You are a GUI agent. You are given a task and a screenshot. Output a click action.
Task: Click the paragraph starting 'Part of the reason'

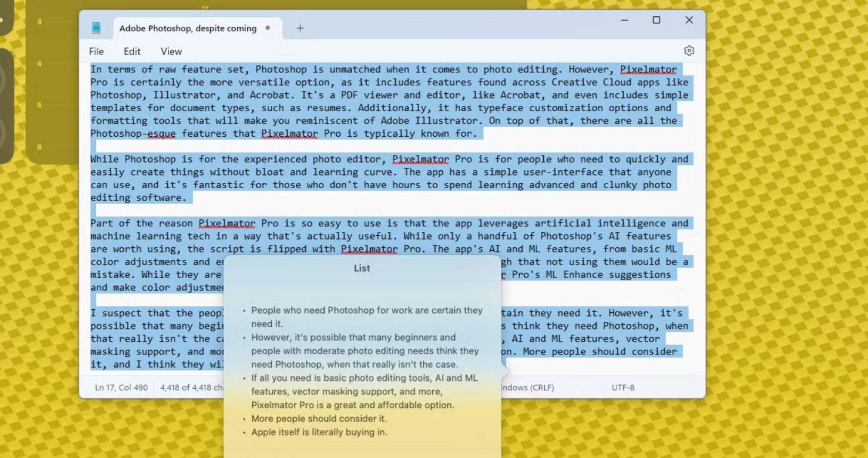point(389,255)
